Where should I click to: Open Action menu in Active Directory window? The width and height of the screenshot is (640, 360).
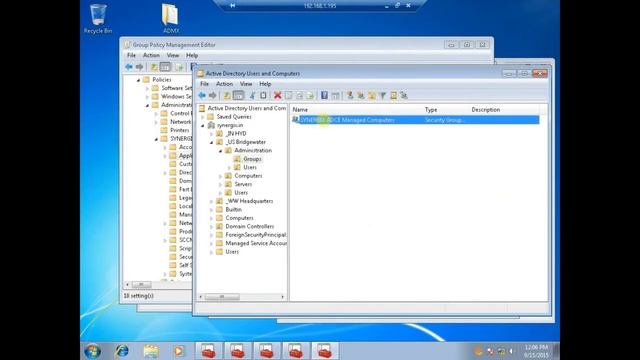224,84
